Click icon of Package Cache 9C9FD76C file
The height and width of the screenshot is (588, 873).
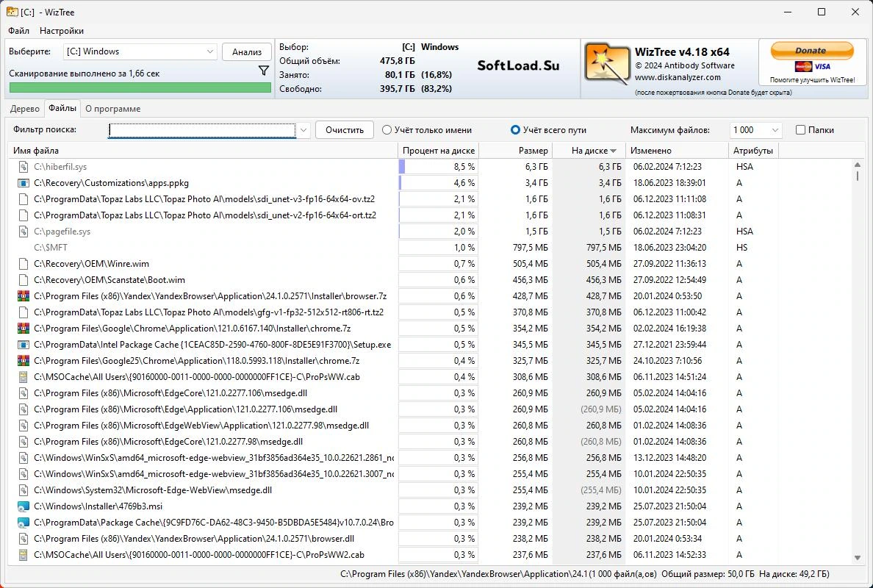[23, 523]
